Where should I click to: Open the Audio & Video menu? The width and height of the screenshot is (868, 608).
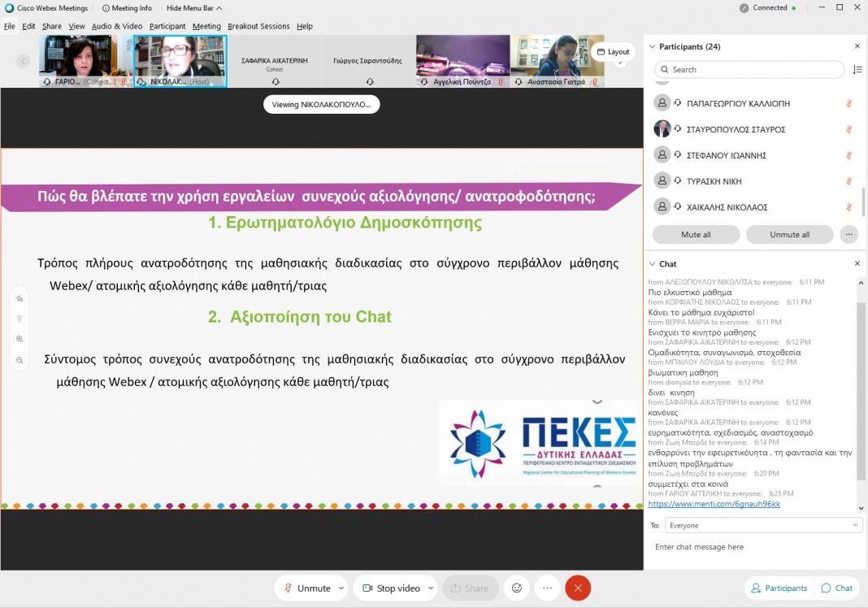pyautogui.click(x=117, y=26)
